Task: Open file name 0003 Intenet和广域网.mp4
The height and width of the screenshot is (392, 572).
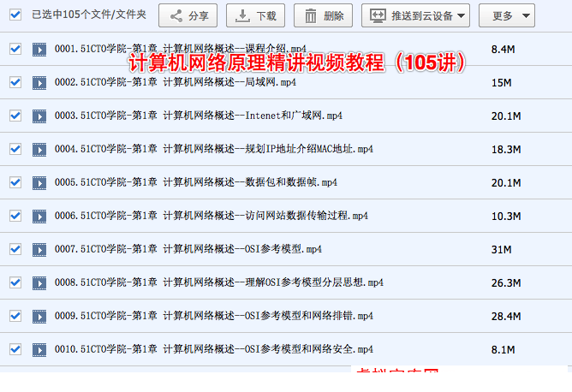Action: point(199,116)
